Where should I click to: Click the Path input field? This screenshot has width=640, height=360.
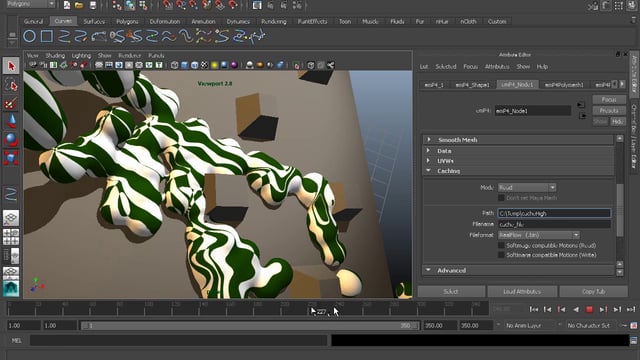(x=554, y=213)
